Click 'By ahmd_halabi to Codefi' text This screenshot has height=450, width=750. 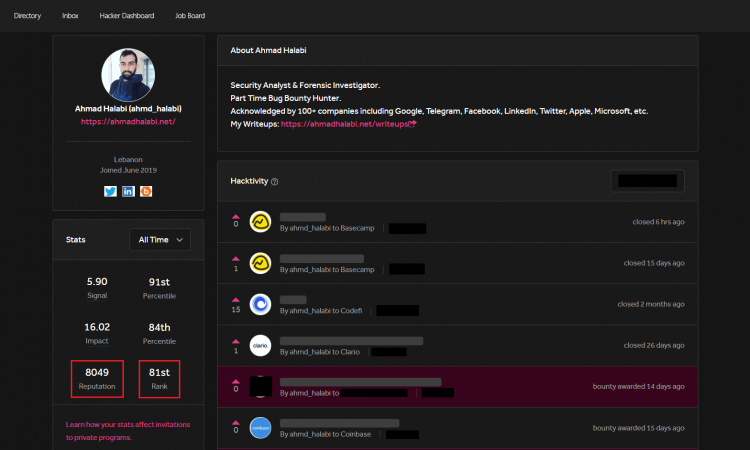pyautogui.click(x=321, y=311)
